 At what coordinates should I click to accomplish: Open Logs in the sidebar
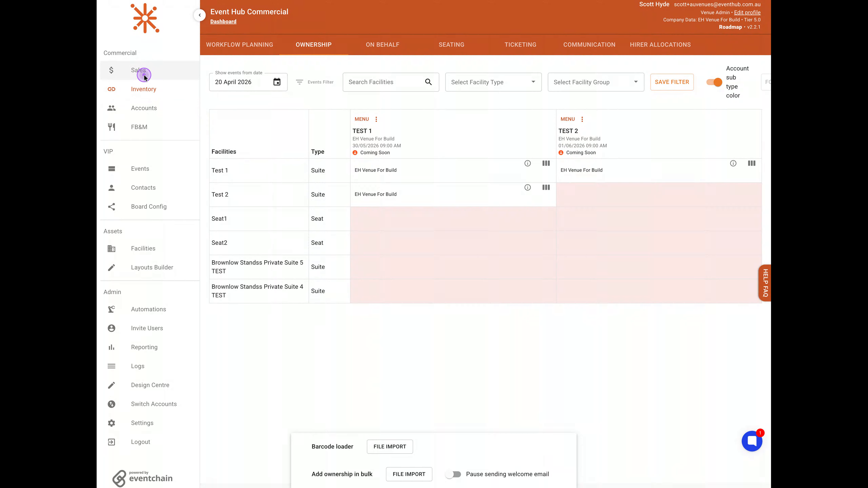[150, 366]
